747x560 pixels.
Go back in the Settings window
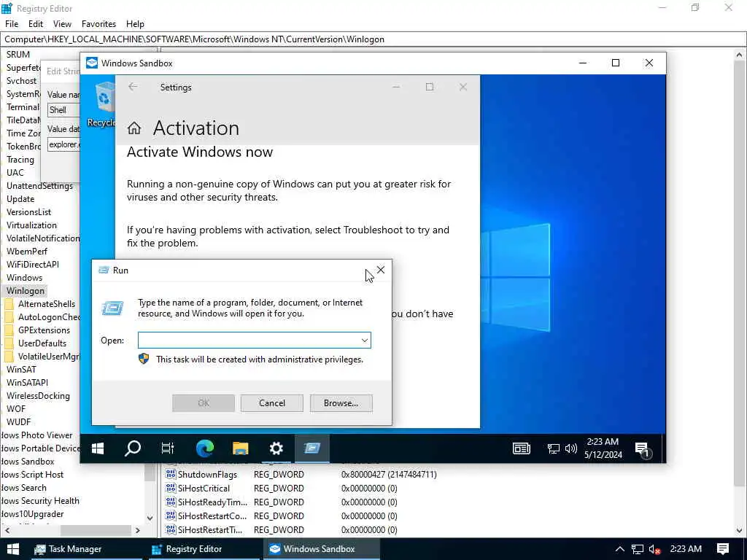pyautogui.click(x=133, y=87)
